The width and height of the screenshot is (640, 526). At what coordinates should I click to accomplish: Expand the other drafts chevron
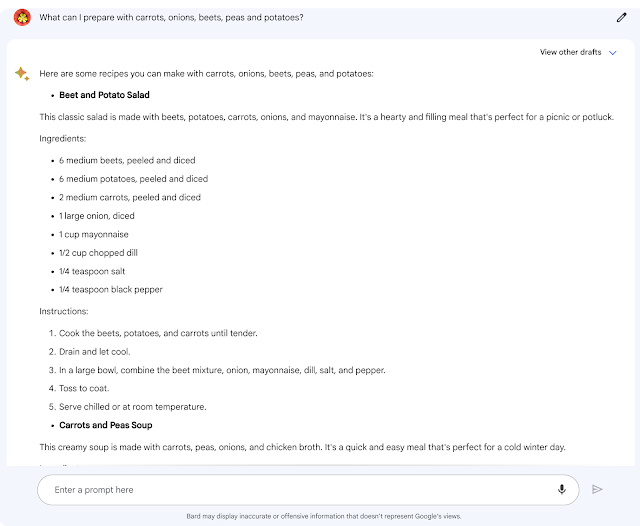613,52
